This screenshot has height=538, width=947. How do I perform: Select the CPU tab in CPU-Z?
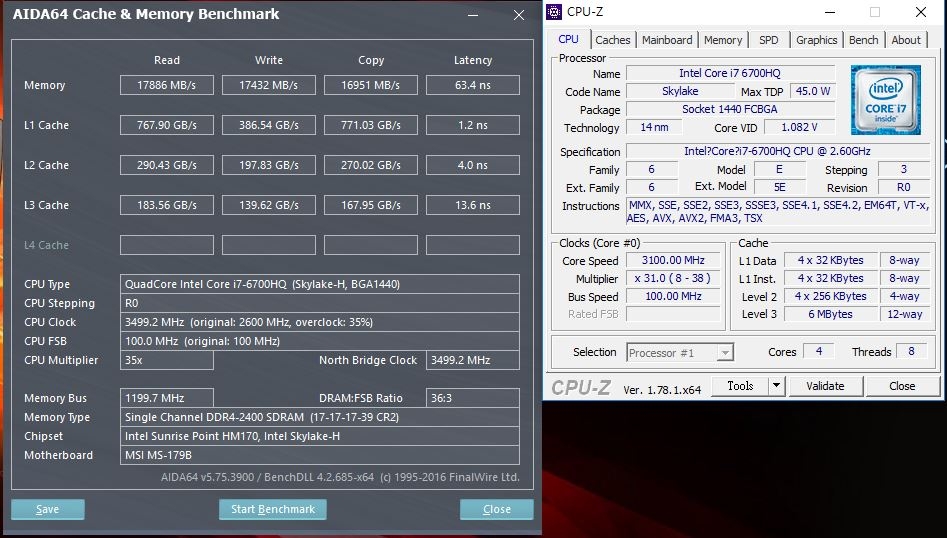568,39
